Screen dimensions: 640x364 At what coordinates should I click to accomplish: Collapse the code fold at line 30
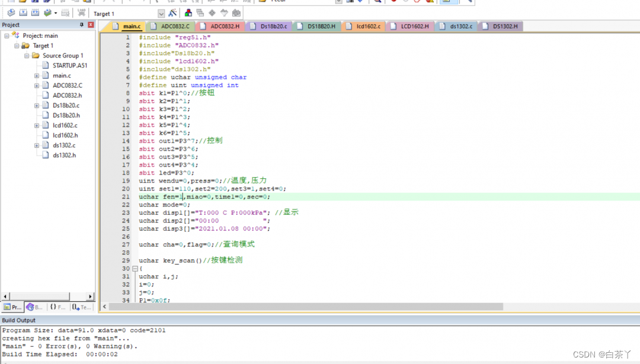point(135,269)
